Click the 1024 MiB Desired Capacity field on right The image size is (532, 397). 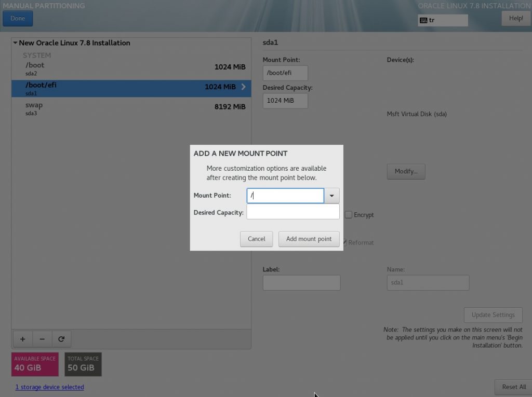tap(285, 101)
